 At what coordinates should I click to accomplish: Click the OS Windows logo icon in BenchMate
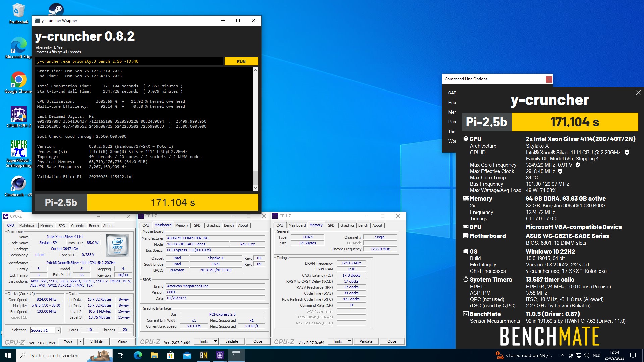pos(466,251)
